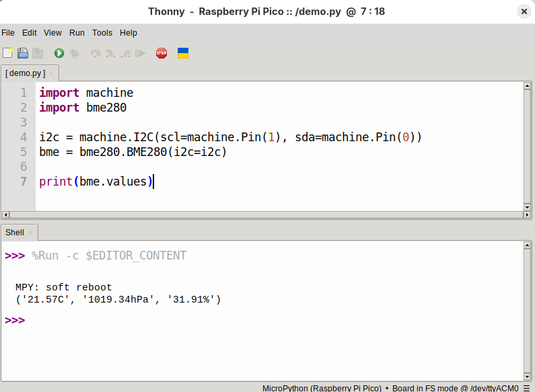
Task: Click the Debug current script bug icon
Action: point(75,53)
